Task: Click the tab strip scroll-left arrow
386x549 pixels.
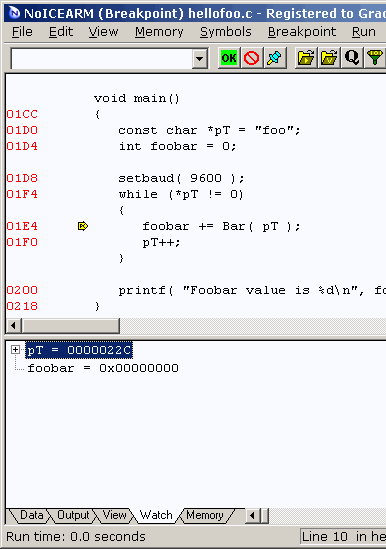Action: pos(252,515)
